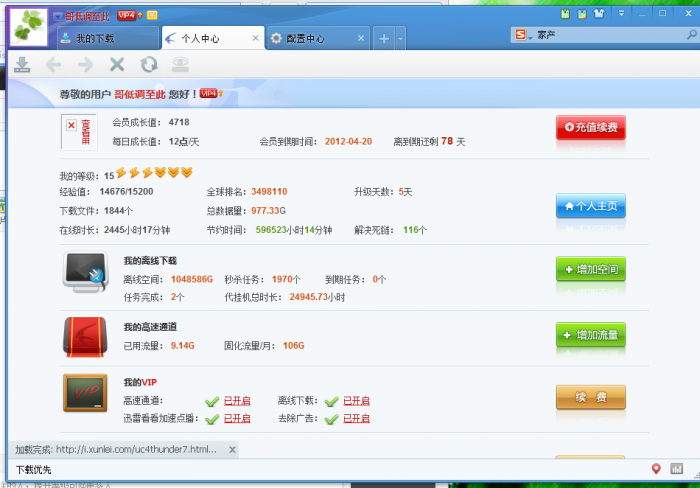
Task: Close the 配置中心 tab
Action: click(361, 38)
